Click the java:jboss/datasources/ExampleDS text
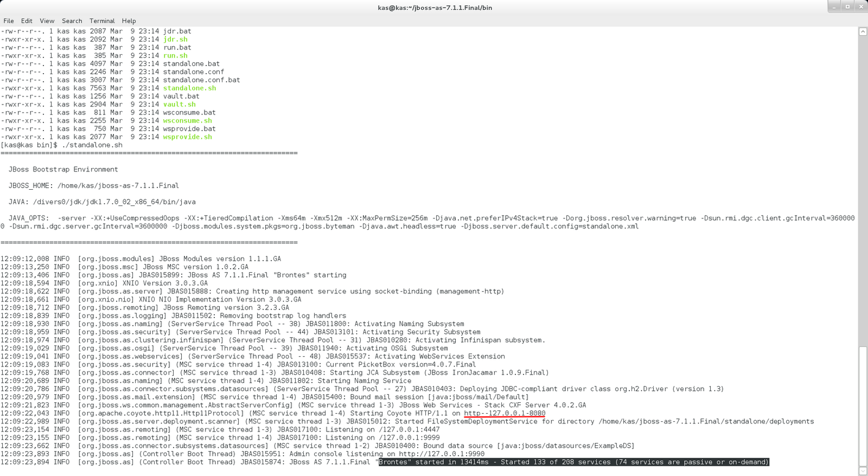Screen dimensions: 868x476 click(x=566, y=446)
